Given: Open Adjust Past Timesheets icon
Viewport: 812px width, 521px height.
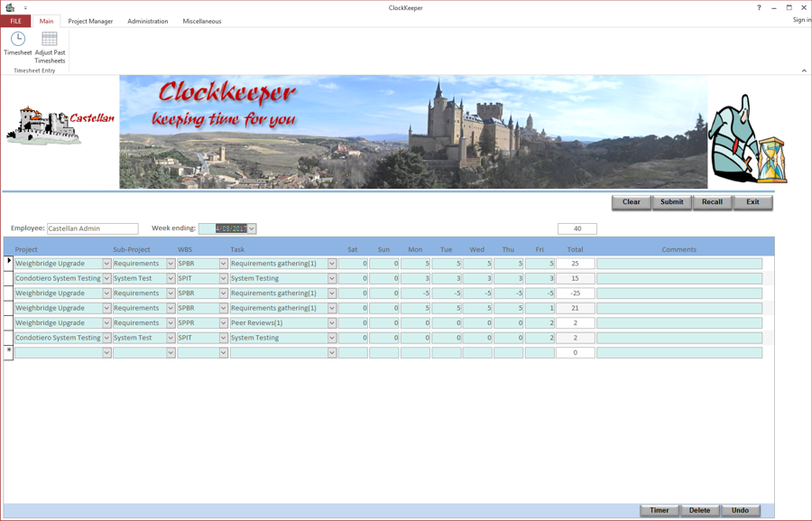Looking at the screenshot, I should pos(50,48).
